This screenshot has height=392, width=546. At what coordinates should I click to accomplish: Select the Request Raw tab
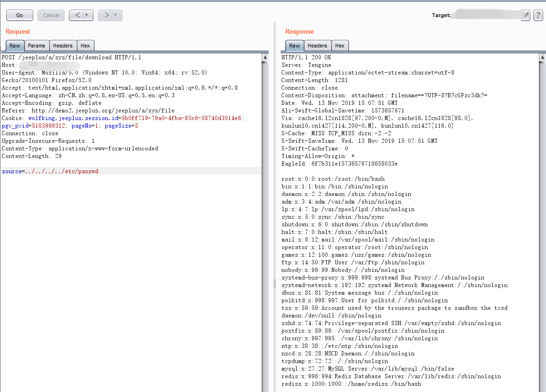(15, 46)
